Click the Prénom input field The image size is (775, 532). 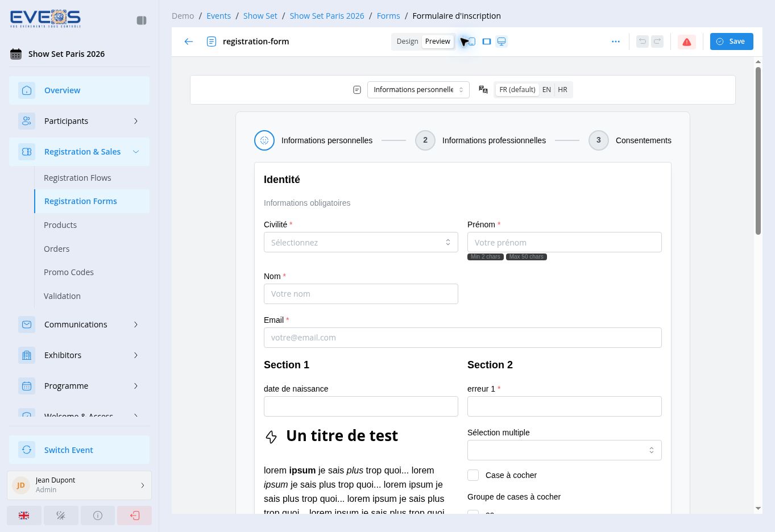coord(565,243)
